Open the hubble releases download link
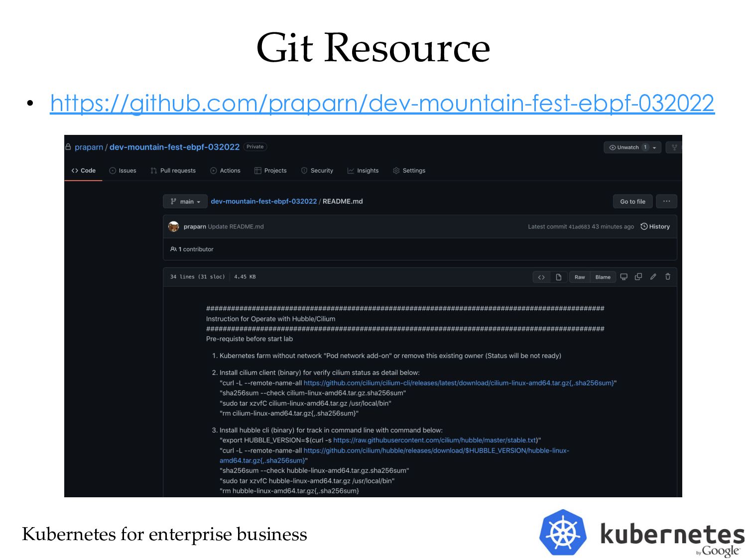Viewport: 747px width, 560px height. [394, 455]
